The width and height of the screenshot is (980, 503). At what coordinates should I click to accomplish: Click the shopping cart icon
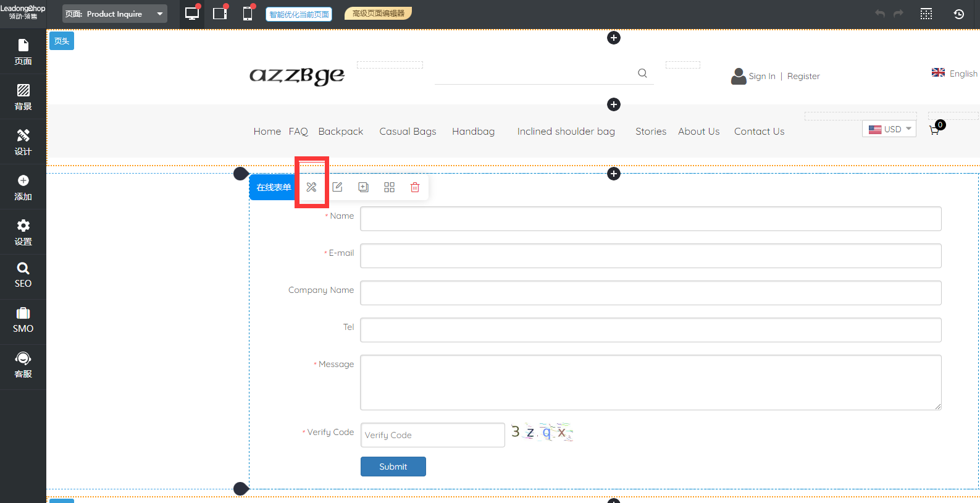pyautogui.click(x=934, y=130)
